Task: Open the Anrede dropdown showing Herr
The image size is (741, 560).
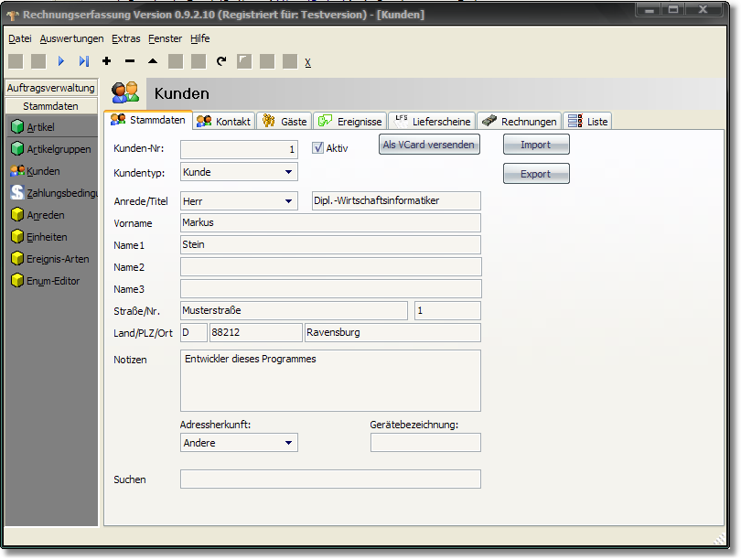Action: coord(288,201)
